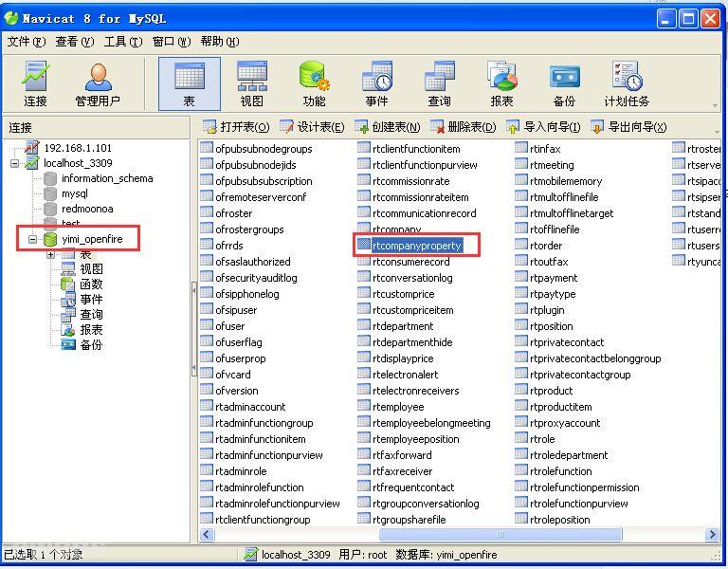Image resolution: width=728 pixels, height=569 pixels.
Task: Select the ofuser table
Action: [x=229, y=326]
